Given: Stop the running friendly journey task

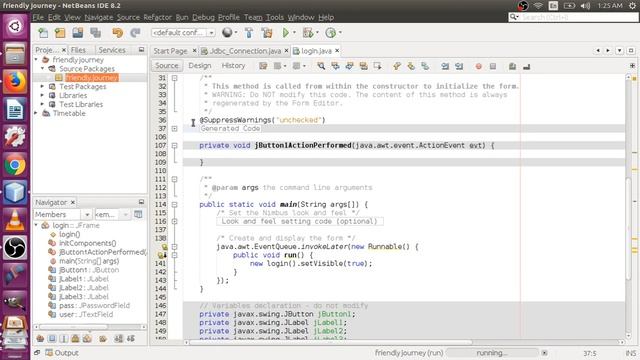Looking at the screenshot, I should pyautogui.click(x=544, y=353).
